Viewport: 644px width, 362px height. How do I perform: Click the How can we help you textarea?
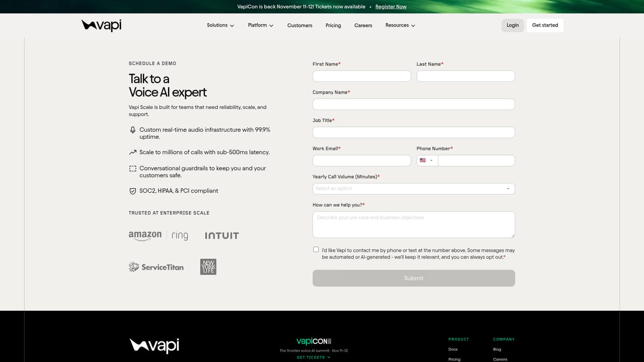[x=414, y=224]
